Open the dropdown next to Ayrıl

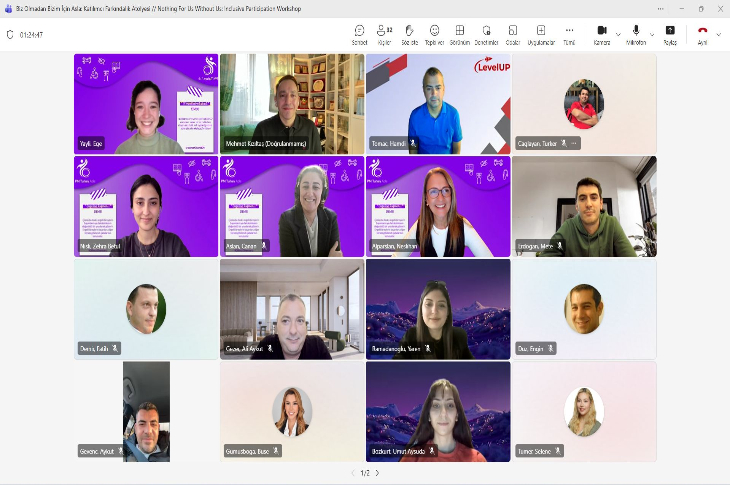(x=719, y=34)
